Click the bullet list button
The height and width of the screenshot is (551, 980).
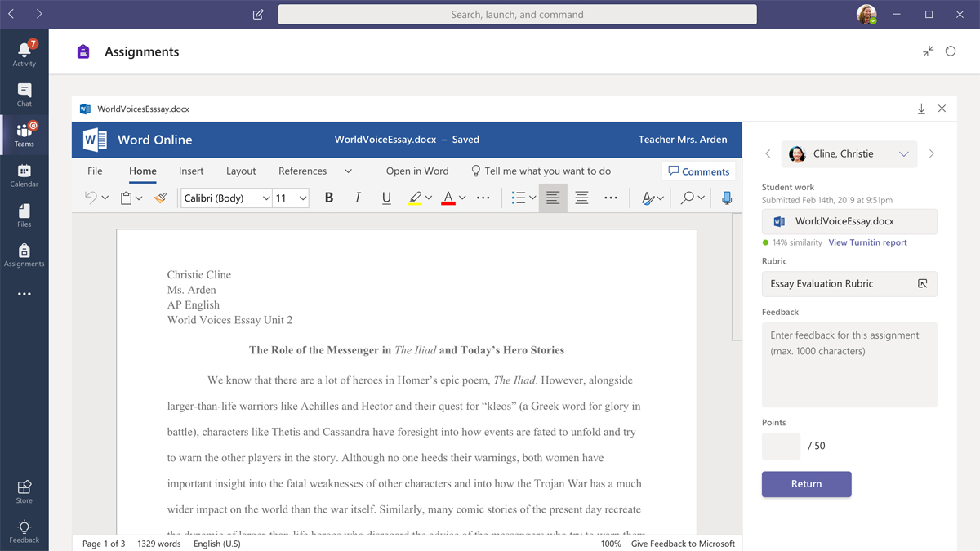[518, 198]
